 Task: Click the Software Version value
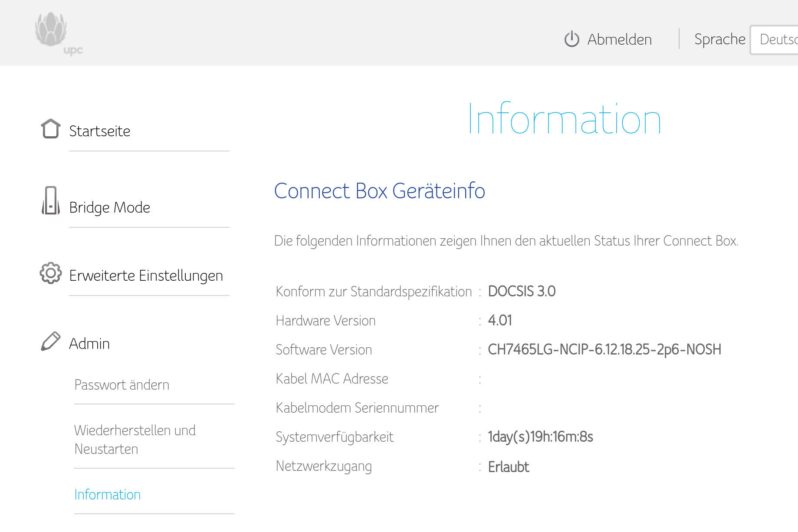pyautogui.click(x=604, y=349)
